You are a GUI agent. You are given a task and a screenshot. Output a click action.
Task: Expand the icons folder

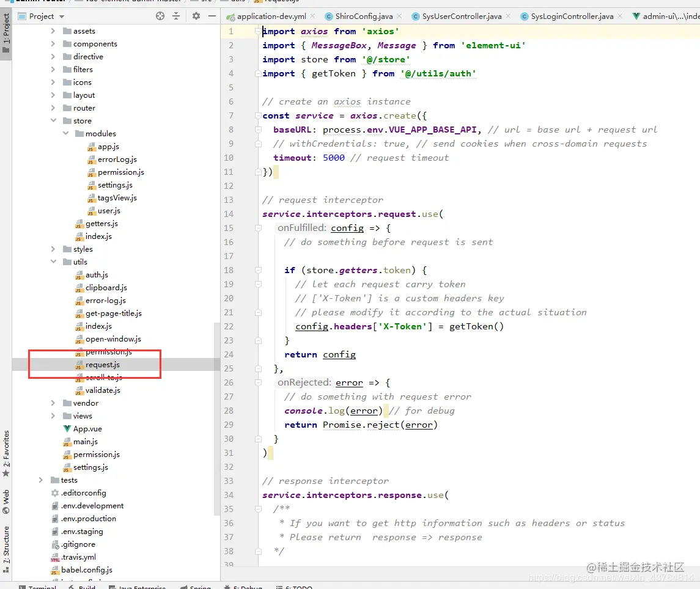click(x=53, y=82)
